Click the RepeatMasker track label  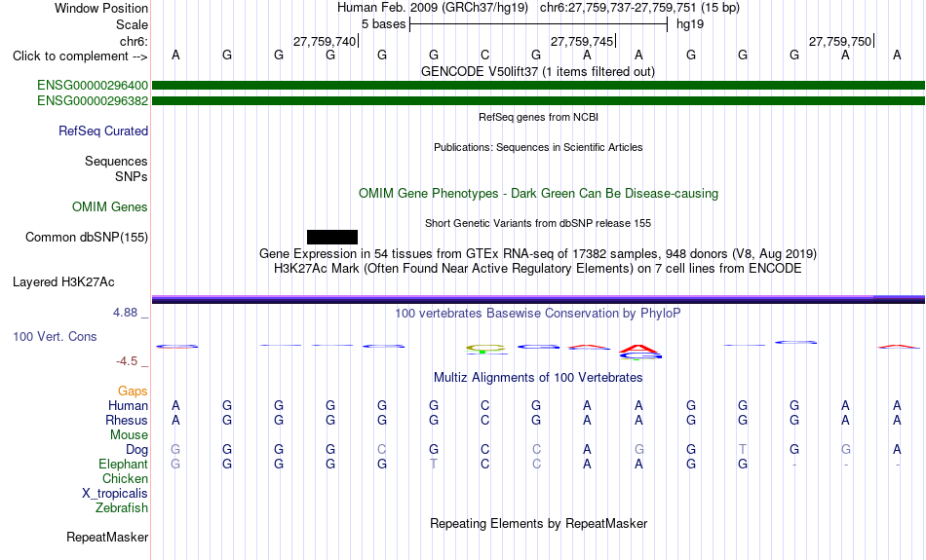click(107, 537)
